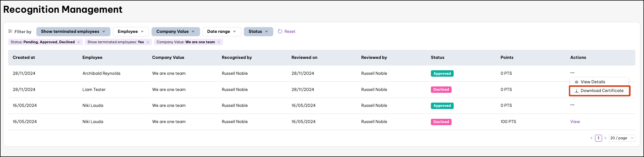
Task: Open the Employee filter dropdown
Action: [x=131, y=32]
